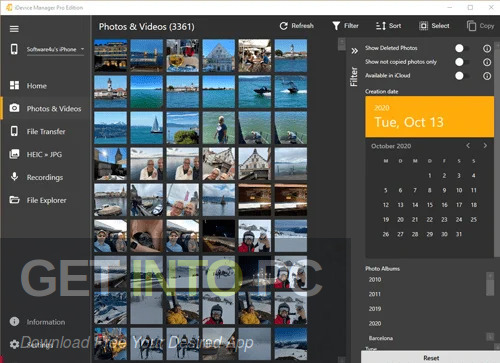Click the camera icon in sidebar
The image size is (500, 363).
(14, 108)
